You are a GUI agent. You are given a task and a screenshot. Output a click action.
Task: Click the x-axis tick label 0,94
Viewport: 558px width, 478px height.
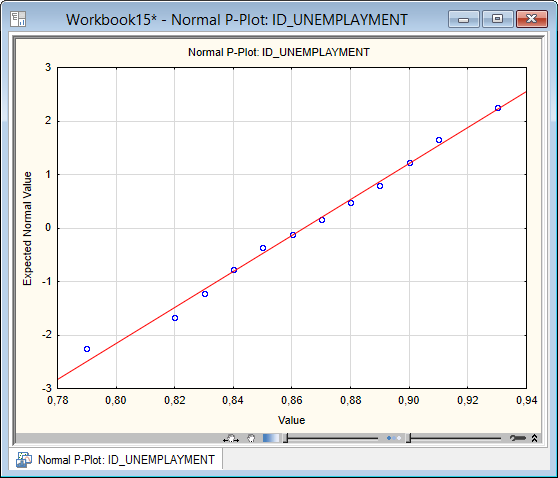(527, 400)
